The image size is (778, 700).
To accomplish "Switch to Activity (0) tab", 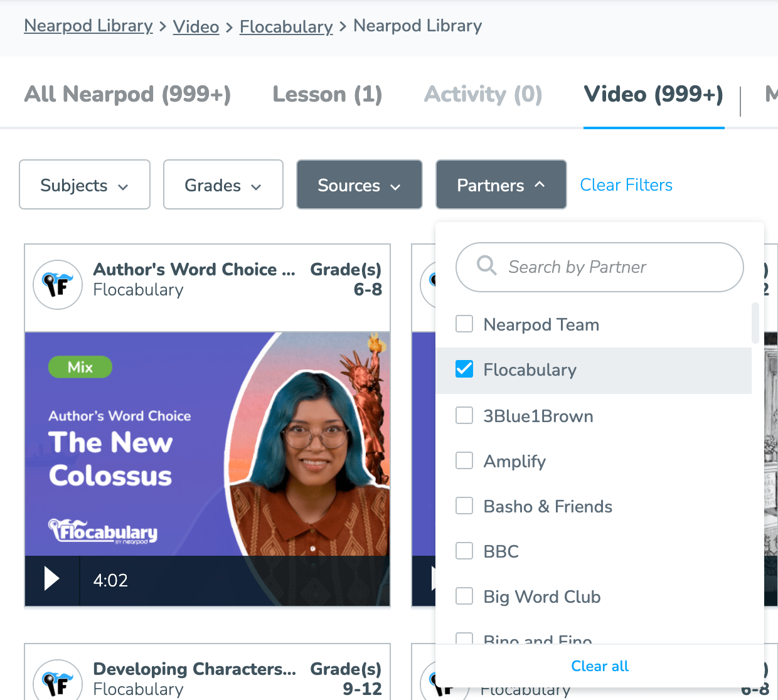I will 483,94.
